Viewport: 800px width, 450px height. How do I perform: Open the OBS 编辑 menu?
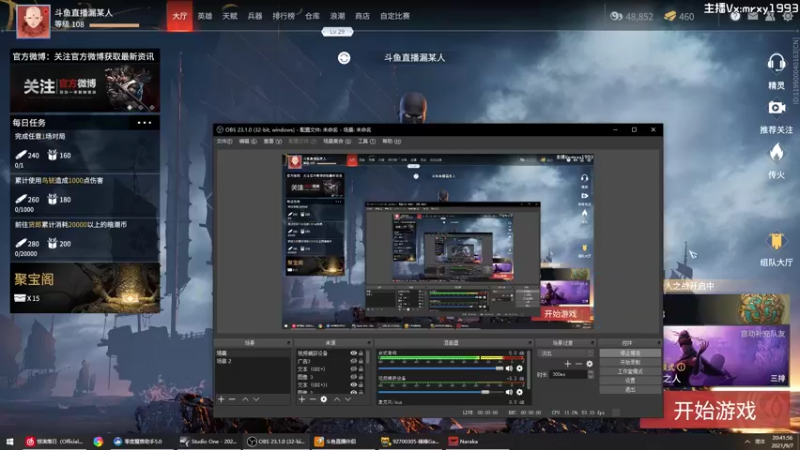(x=248, y=141)
